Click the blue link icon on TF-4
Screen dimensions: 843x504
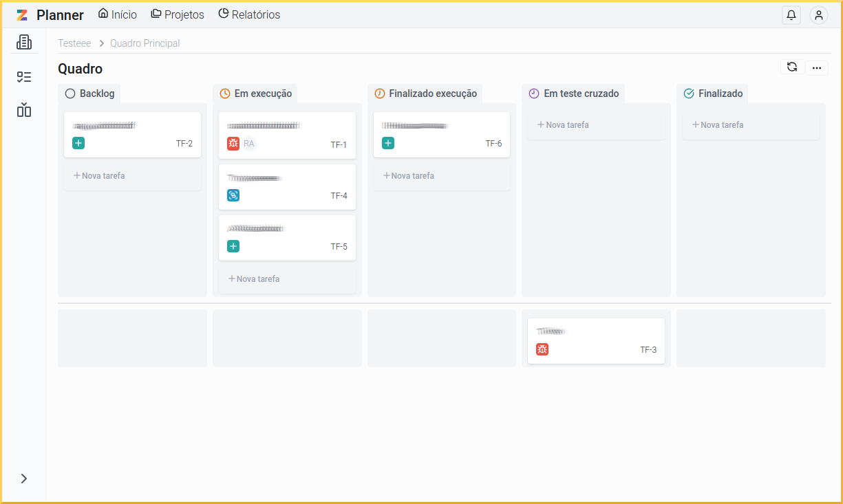click(233, 195)
